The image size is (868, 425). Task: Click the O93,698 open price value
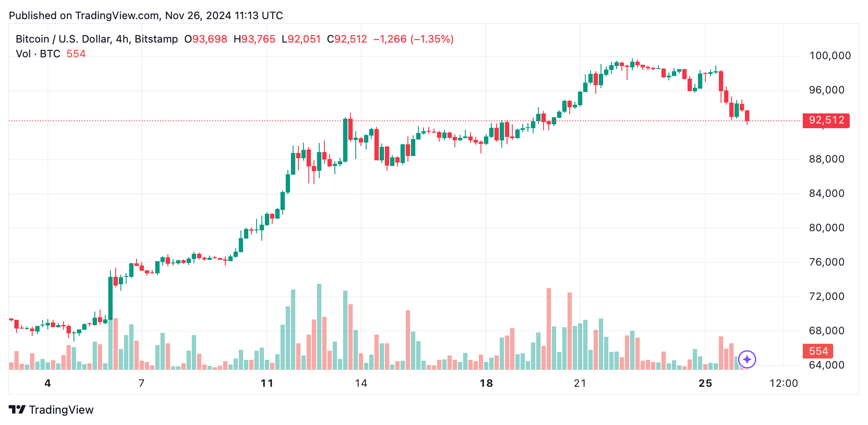click(x=206, y=39)
